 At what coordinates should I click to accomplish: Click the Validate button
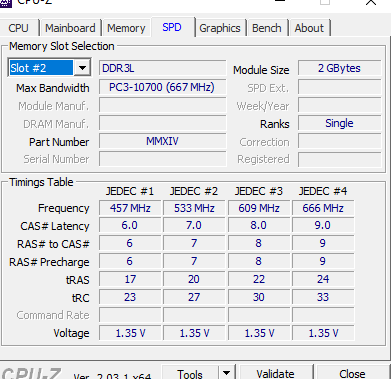275,373
